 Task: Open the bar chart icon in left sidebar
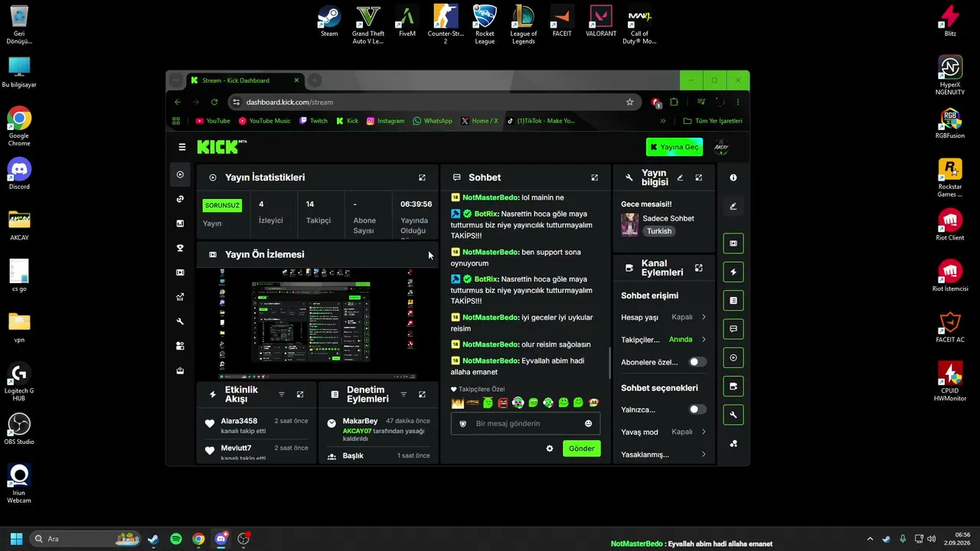coord(180,223)
